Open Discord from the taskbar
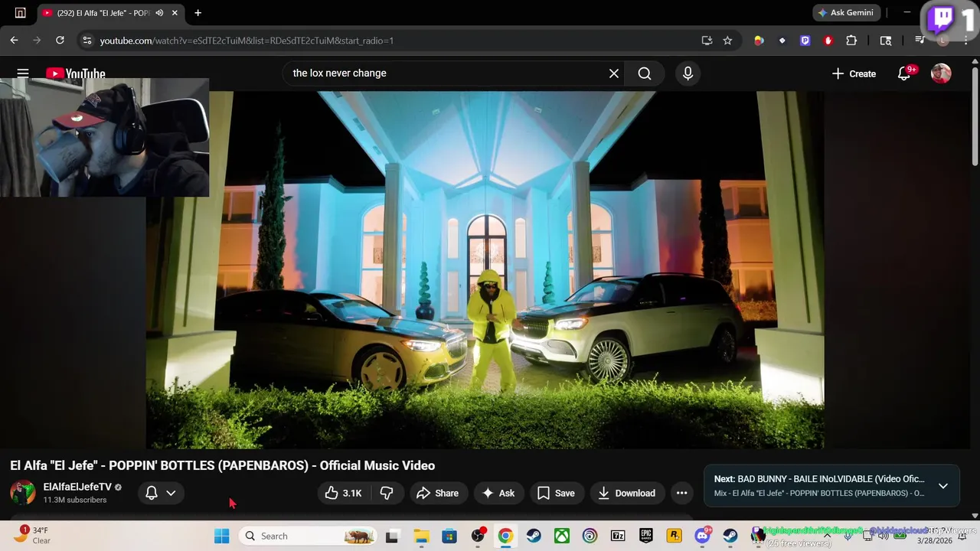 tap(702, 536)
